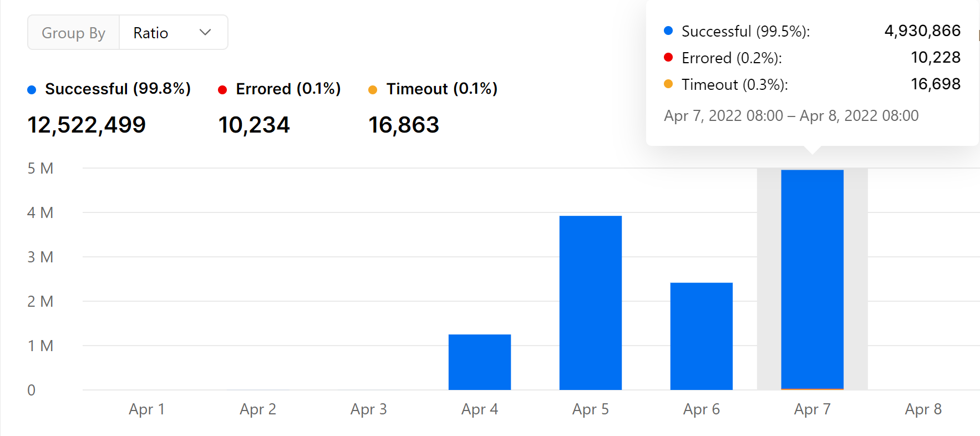980x436 pixels.
Task: Select the Apr 5 blue bar
Action: point(591,303)
